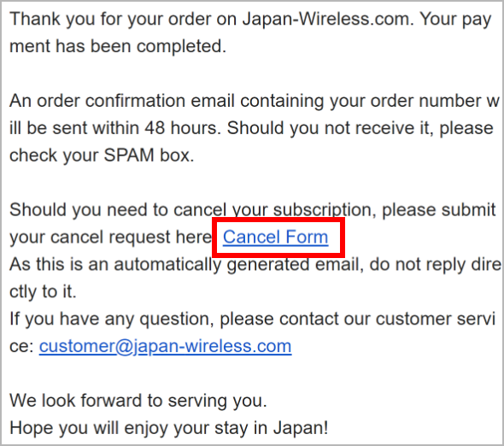Click the 'Hope you will enjoy your stay' line
This screenshot has width=504, height=446.
[169, 429]
